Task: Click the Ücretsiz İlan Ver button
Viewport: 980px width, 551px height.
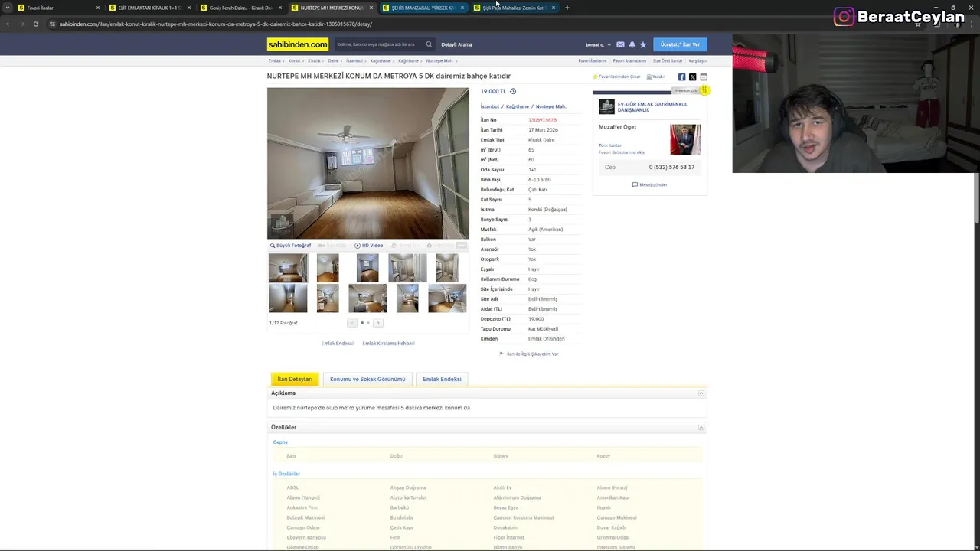Action: [680, 44]
